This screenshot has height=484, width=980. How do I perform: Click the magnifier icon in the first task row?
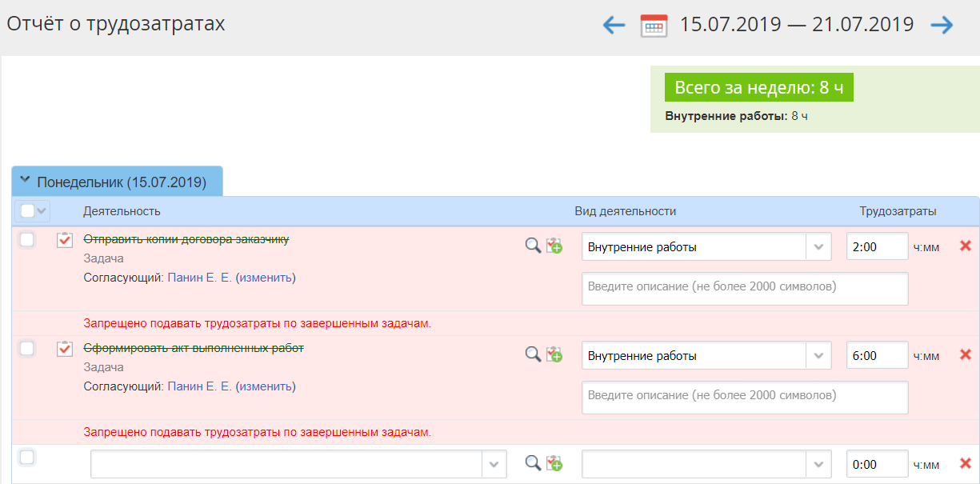click(x=533, y=246)
